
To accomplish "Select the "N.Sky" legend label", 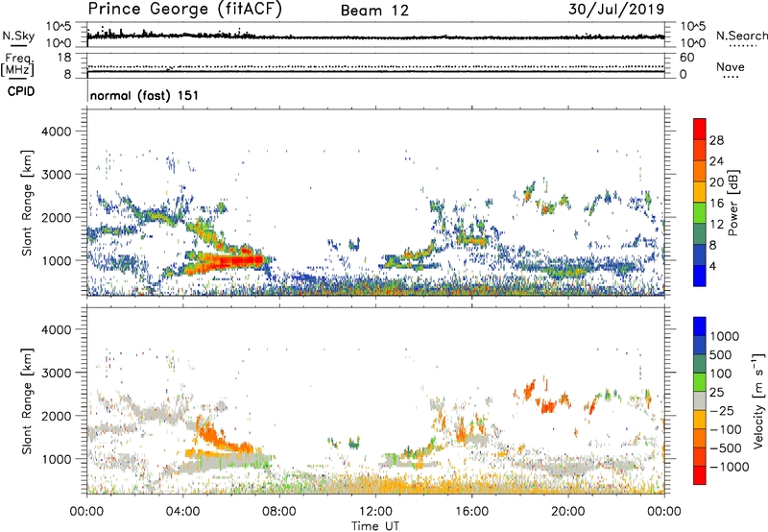I will pyautogui.click(x=18, y=36).
